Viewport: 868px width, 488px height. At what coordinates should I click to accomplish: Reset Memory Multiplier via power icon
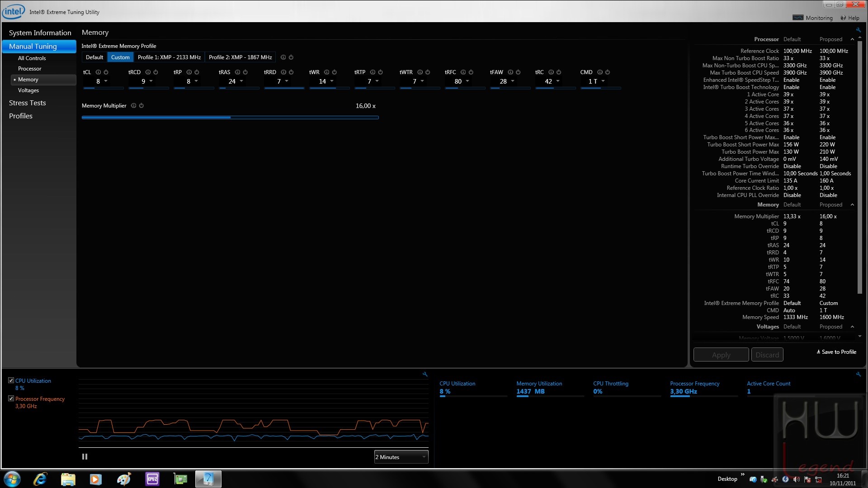tap(141, 106)
